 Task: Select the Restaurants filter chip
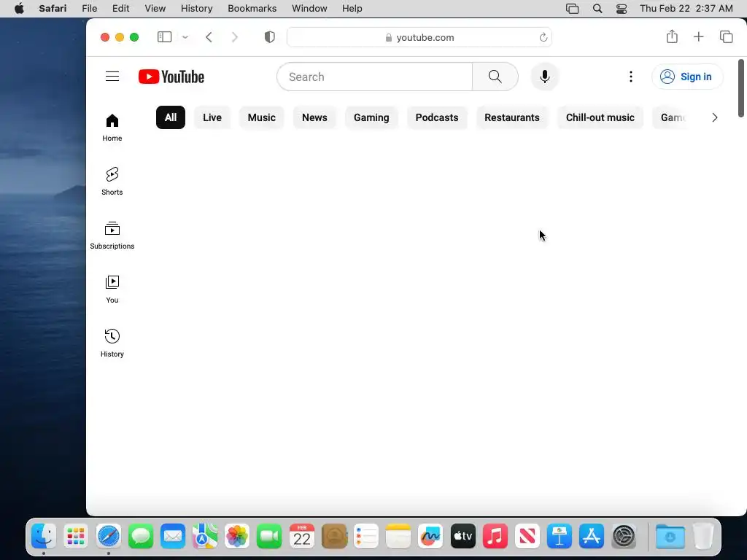pyautogui.click(x=512, y=117)
